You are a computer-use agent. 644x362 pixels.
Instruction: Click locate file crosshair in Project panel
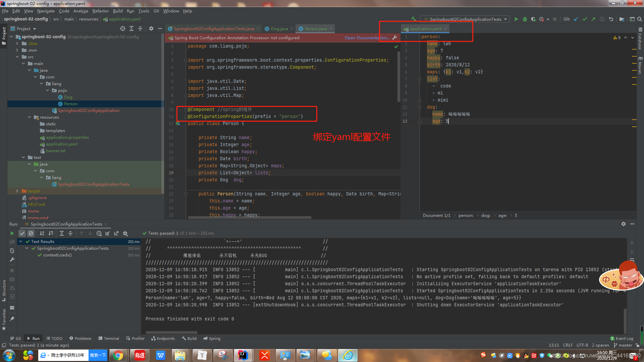123,28
